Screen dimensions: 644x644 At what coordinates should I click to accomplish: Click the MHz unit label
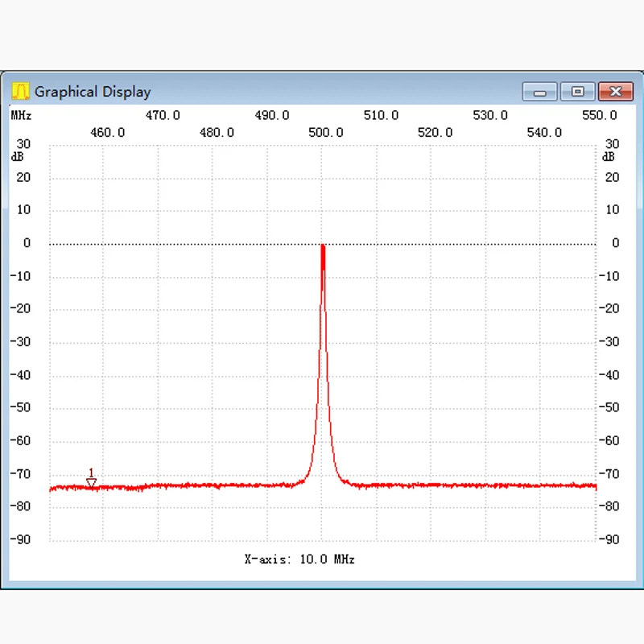tap(21, 115)
